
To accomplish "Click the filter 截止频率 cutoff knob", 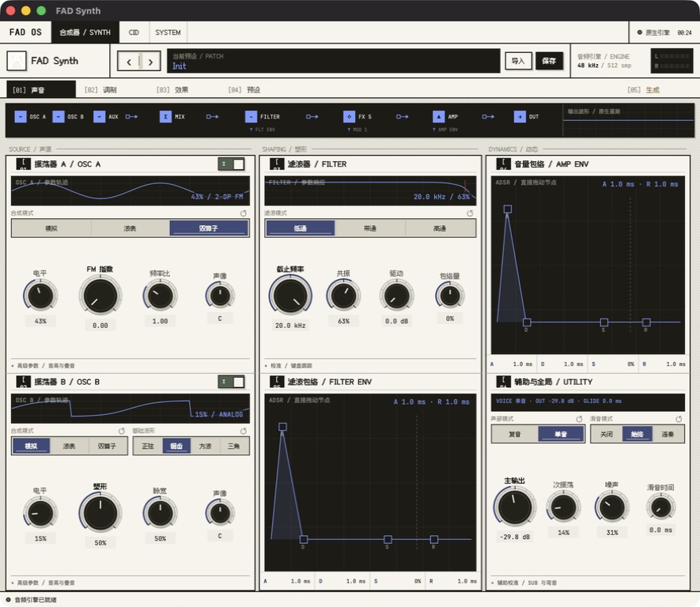I will [290, 296].
